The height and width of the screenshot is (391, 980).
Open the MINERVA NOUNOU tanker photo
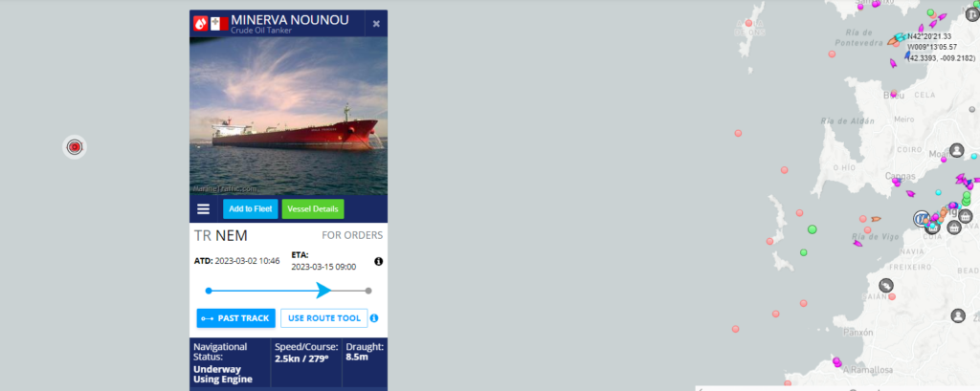288,117
